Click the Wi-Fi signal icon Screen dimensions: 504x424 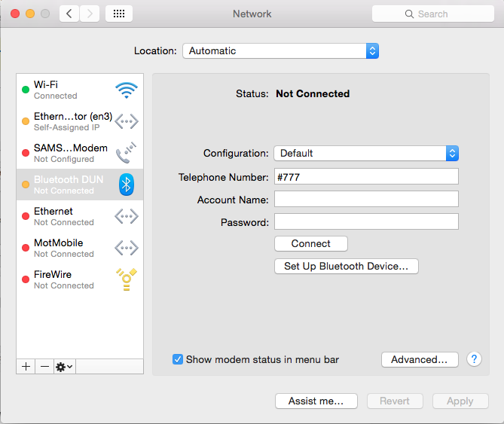pyautogui.click(x=127, y=90)
